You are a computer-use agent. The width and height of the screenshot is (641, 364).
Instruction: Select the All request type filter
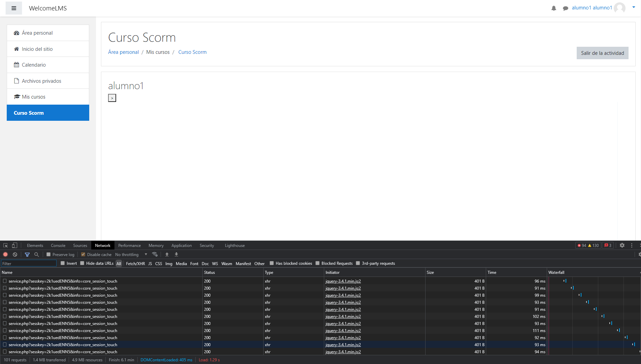(119, 264)
